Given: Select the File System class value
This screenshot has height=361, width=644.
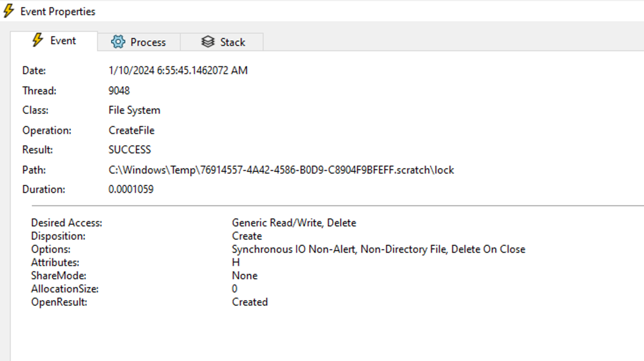Looking at the screenshot, I should 134,110.
